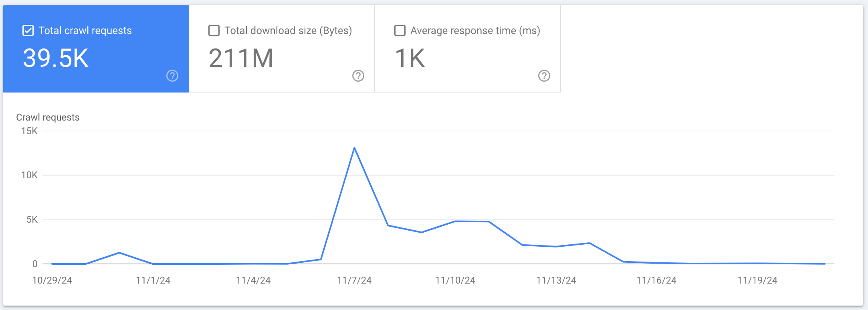Image resolution: width=868 pixels, height=310 pixels.
Task: Click the 10K y-axis label
Action: (29, 175)
